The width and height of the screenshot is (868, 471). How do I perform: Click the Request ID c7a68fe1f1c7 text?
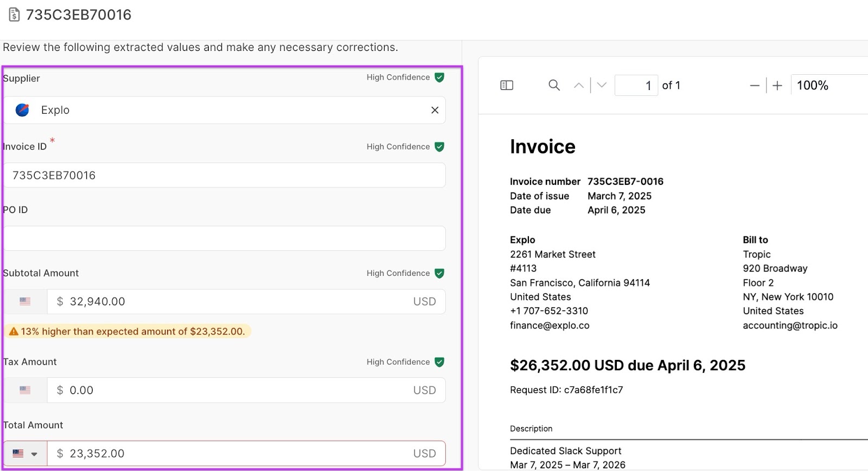(x=566, y=390)
